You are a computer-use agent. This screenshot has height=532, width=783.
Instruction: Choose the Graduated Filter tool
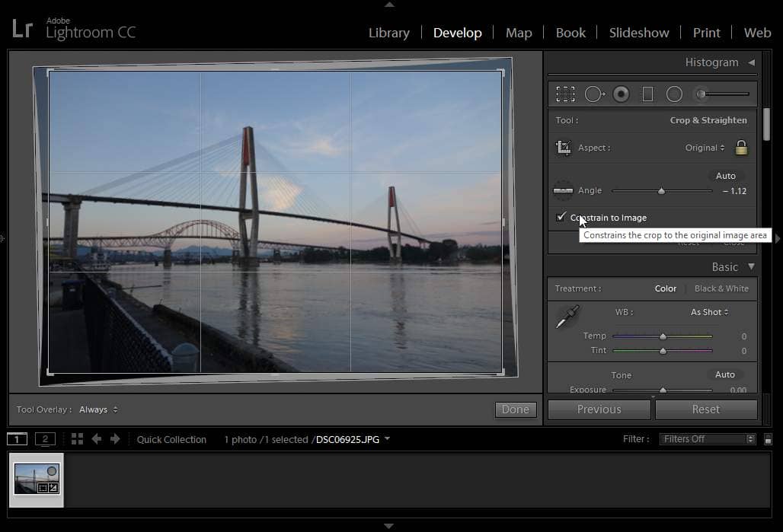(647, 94)
